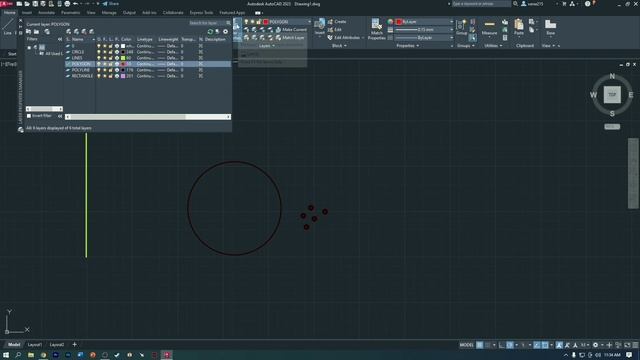Click MODEL button in status bar
This screenshot has height=360, width=640.
[466, 345]
